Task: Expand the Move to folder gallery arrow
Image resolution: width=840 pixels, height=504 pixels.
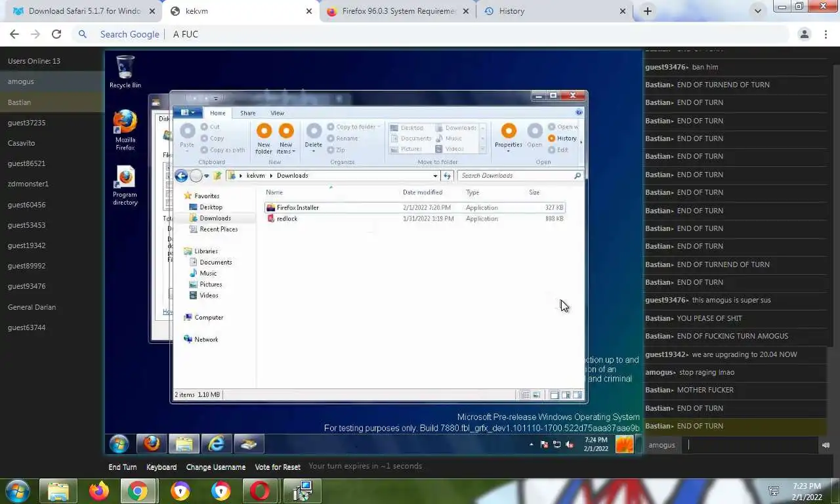Action: (x=483, y=149)
